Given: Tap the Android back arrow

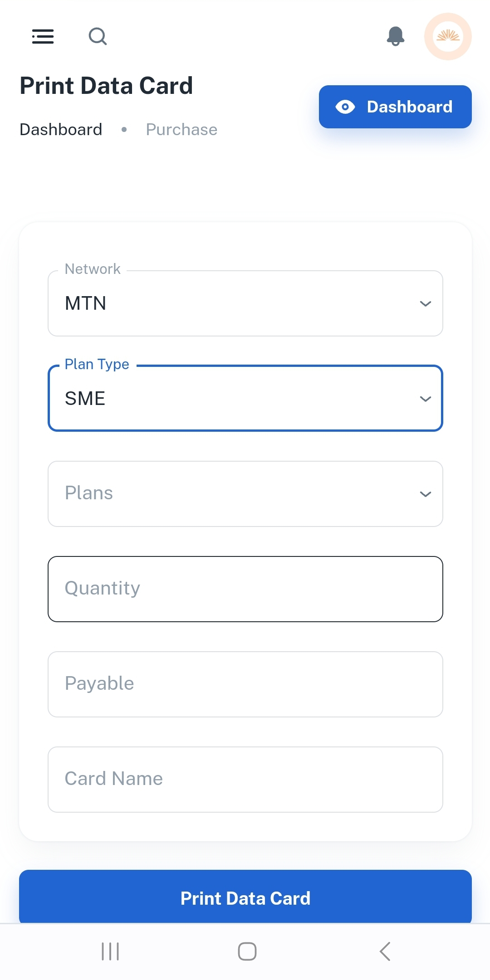Looking at the screenshot, I should [x=385, y=951].
